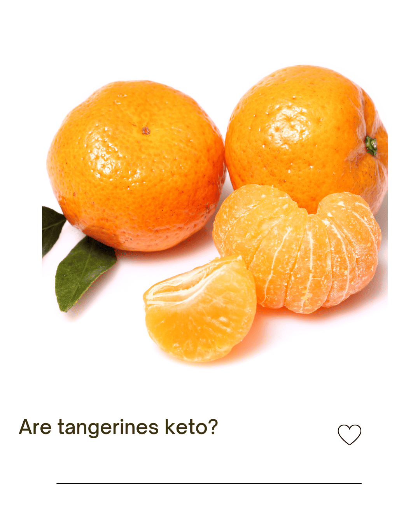
Task: Click the single loose tangerine segment
Action: tap(199, 309)
